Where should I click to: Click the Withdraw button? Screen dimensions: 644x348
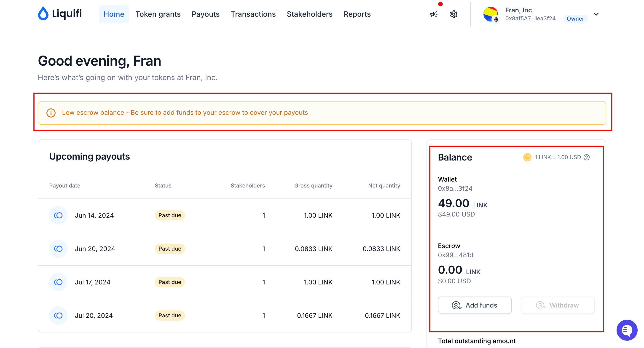point(558,305)
